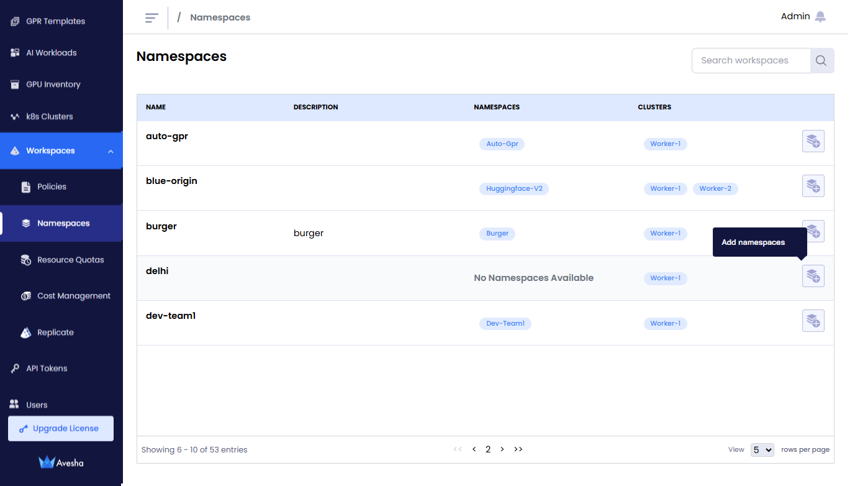Open Resource Quotas menu item

pyautogui.click(x=70, y=260)
